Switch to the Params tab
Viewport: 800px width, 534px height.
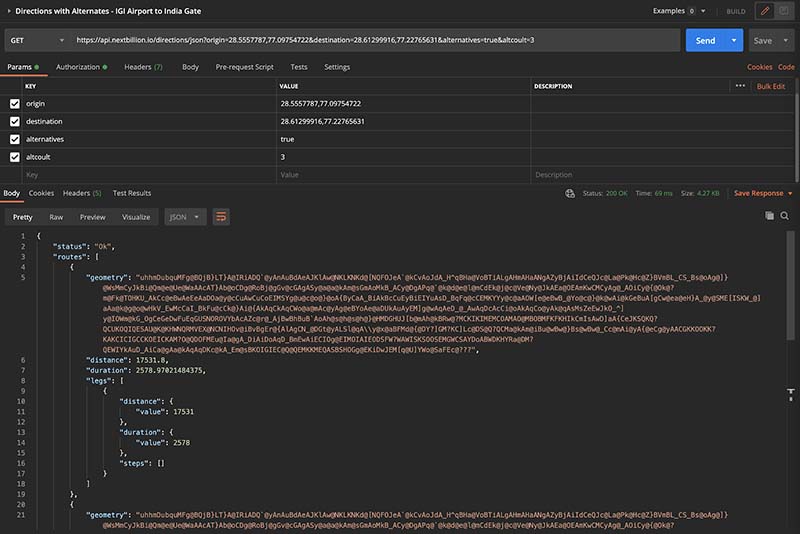coord(23,67)
